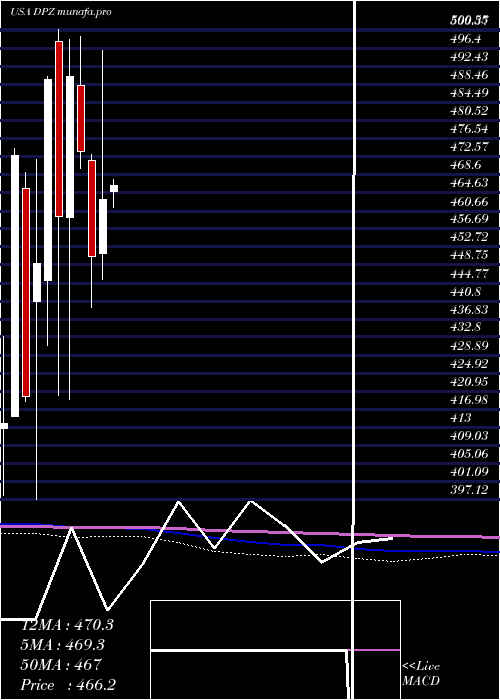Click the '<<Live MACD' label
This screenshot has width=500, height=700.
tap(421, 674)
